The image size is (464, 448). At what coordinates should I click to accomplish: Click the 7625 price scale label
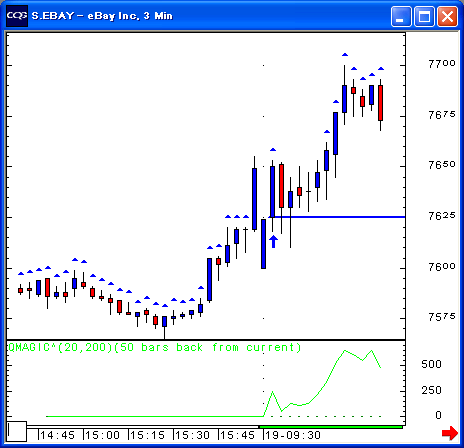click(442, 216)
